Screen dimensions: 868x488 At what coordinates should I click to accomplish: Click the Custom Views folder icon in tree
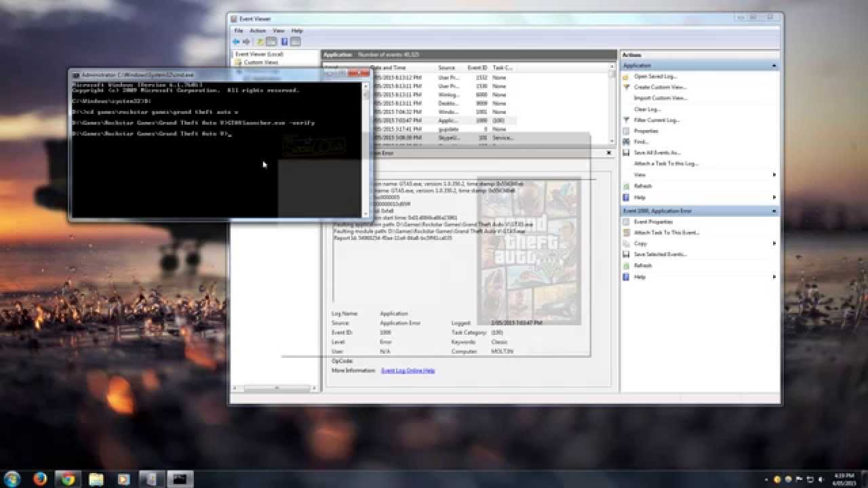point(238,62)
